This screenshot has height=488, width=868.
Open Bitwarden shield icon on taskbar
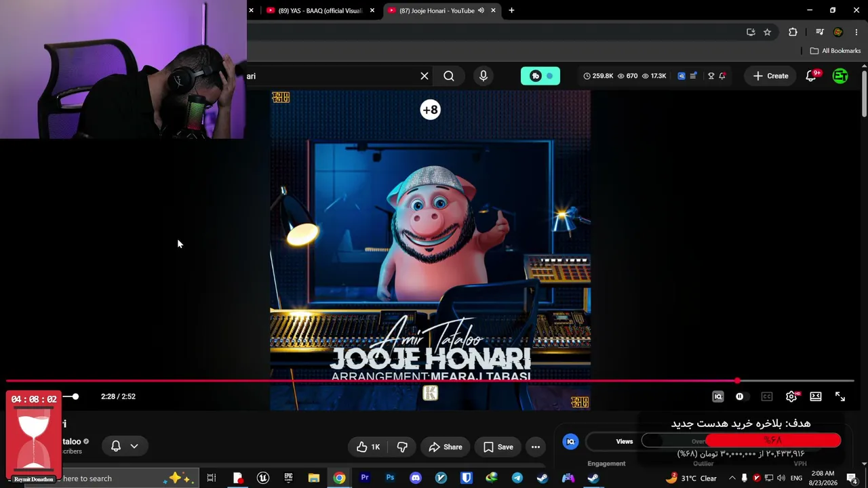tap(467, 479)
